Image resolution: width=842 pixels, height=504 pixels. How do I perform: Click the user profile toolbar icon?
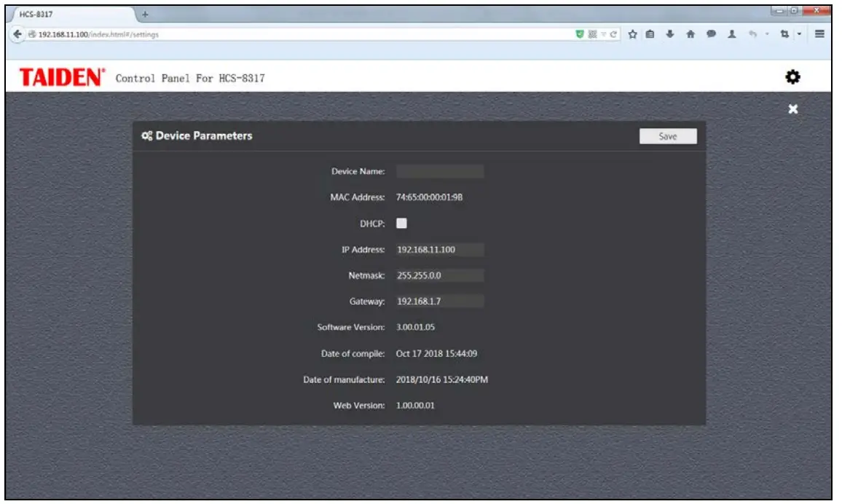point(731,34)
